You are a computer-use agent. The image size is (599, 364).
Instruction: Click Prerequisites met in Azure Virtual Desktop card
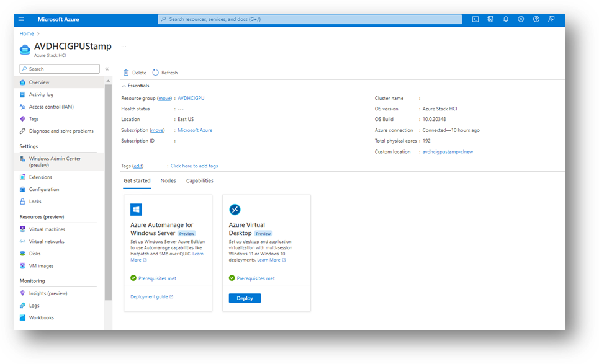click(256, 278)
